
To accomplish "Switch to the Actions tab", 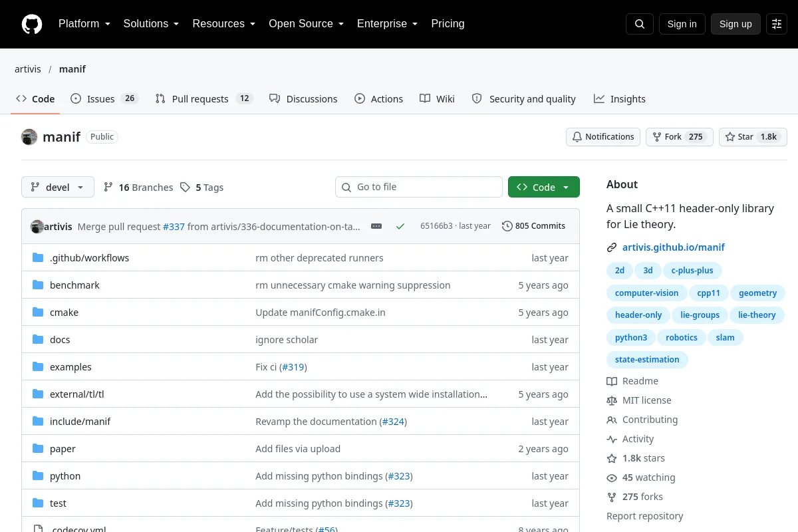I will click(x=379, y=99).
